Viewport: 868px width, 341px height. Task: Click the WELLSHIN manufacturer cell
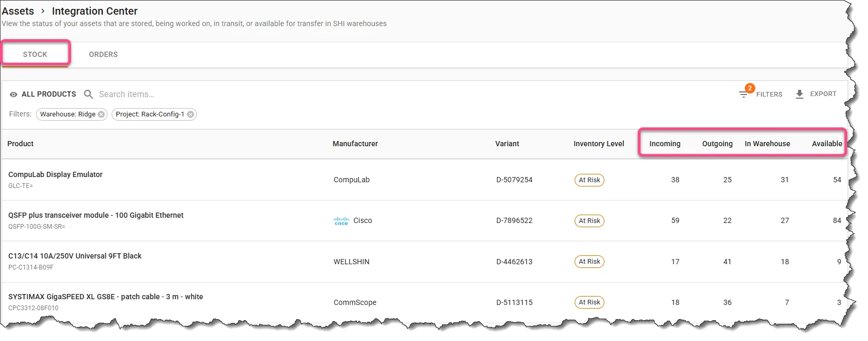(352, 262)
